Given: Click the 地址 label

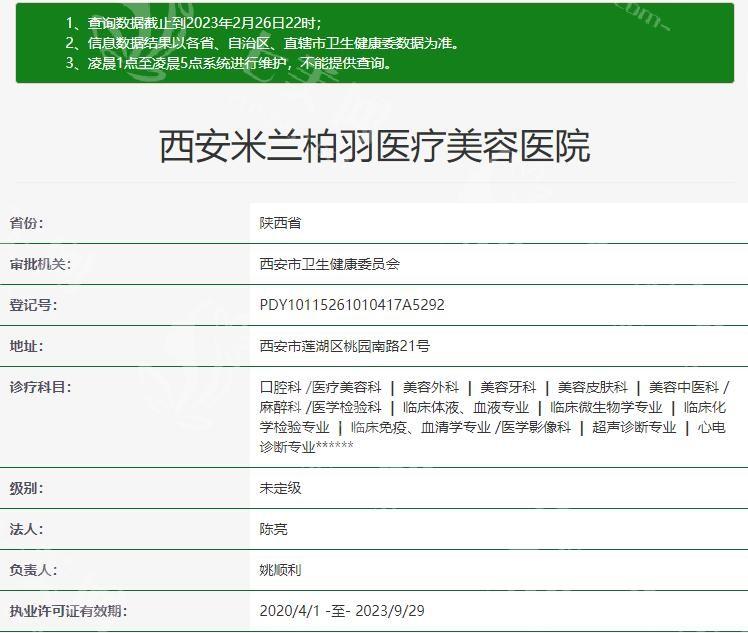Looking at the screenshot, I should pyautogui.click(x=26, y=346).
